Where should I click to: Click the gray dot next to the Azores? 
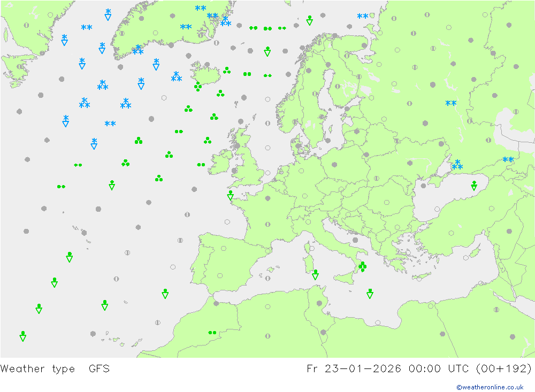click(x=84, y=233)
